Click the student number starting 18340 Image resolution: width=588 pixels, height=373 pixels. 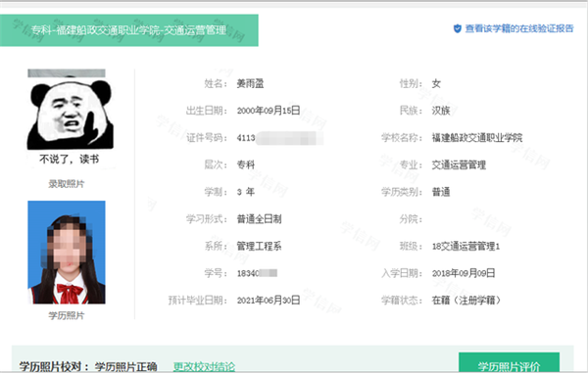[x=257, y=273]
